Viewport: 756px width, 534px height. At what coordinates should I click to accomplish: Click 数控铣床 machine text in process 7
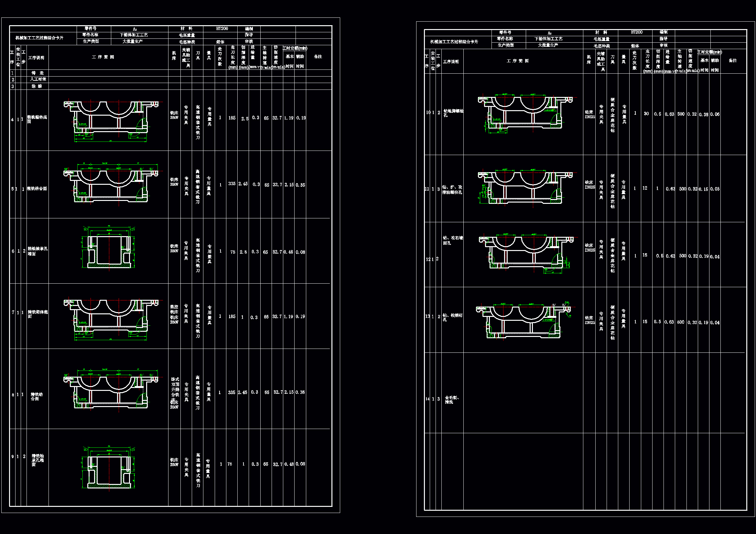click(174, 309)
